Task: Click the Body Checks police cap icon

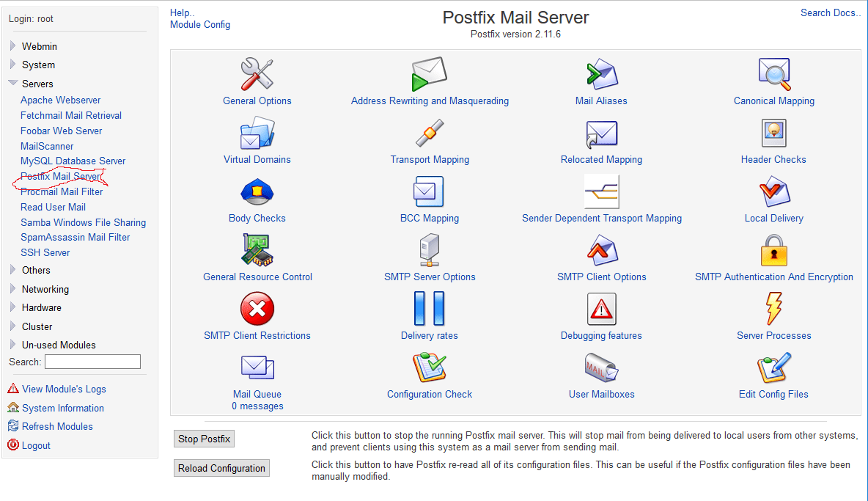Action: coord(257,191)
